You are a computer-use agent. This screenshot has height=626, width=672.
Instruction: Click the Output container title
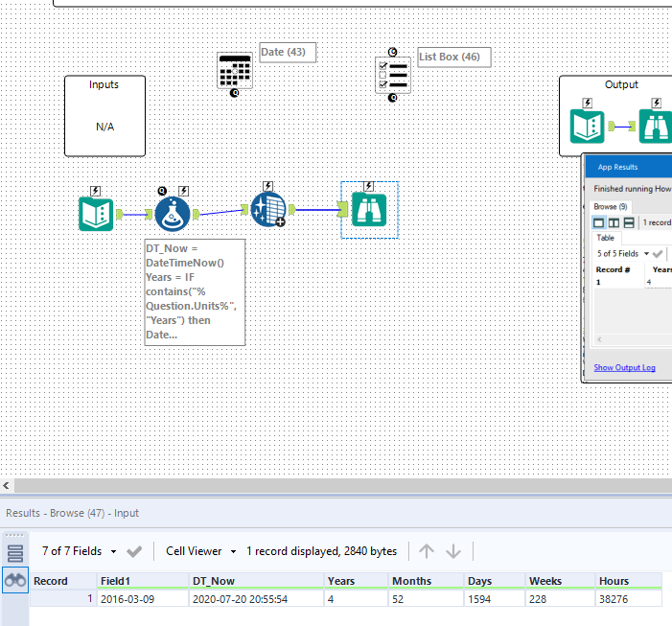pos(621,84)
